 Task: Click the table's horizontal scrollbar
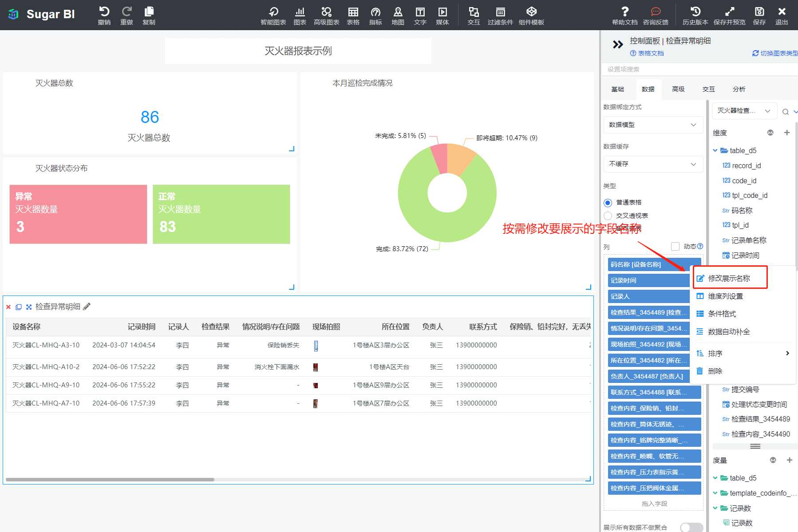110,480
